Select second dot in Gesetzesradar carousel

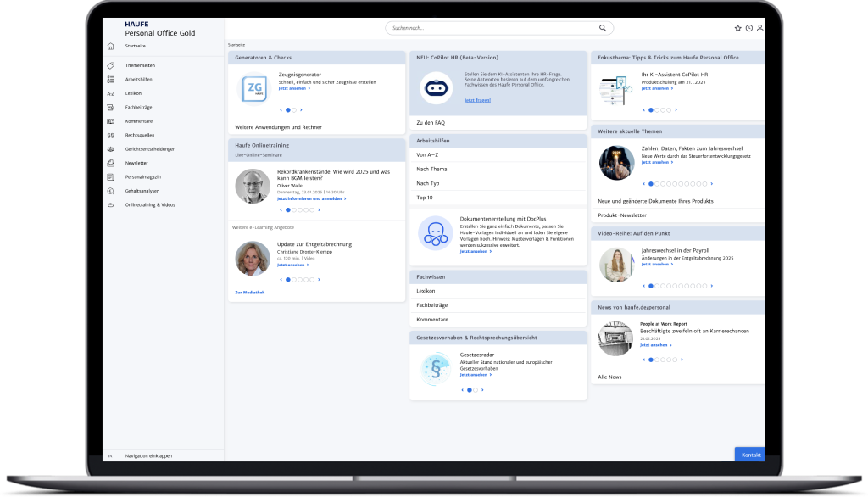tap(476, 390)
